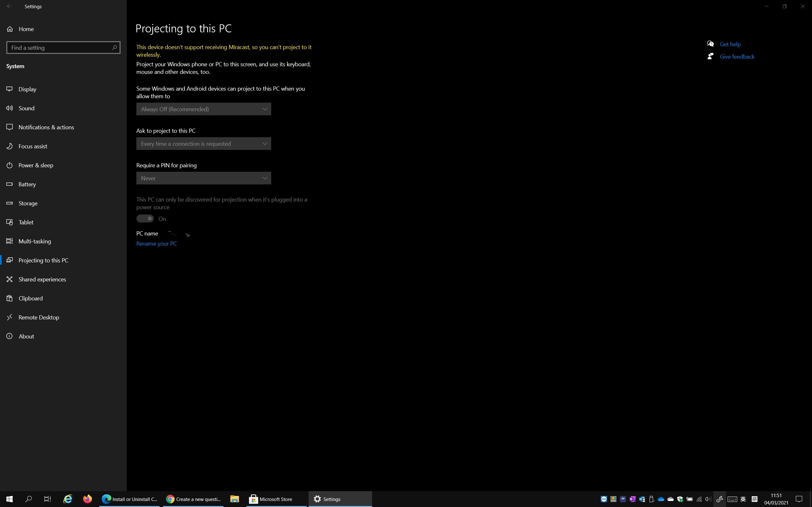Go to the About settings page
This screenshot has height=507, width=812.
(x=26, y=336)
